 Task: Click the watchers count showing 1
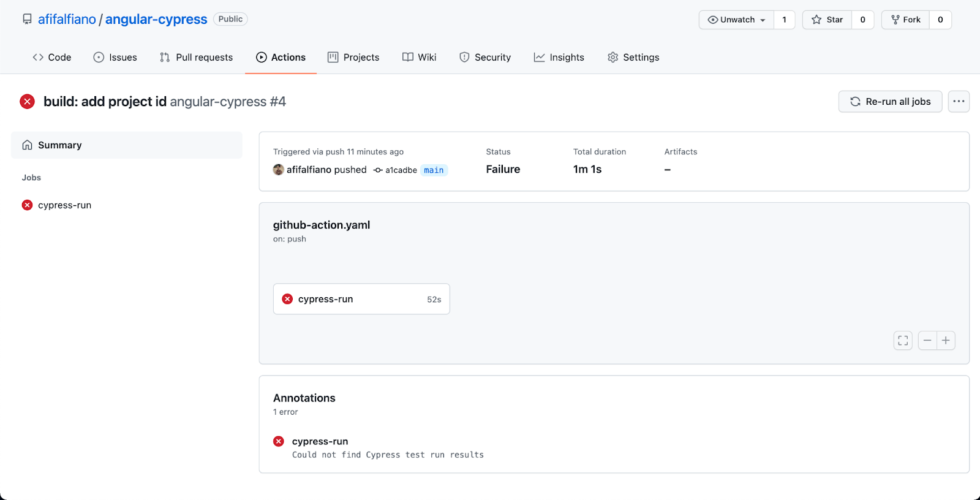pyautogui.click(x=784, y=20)
